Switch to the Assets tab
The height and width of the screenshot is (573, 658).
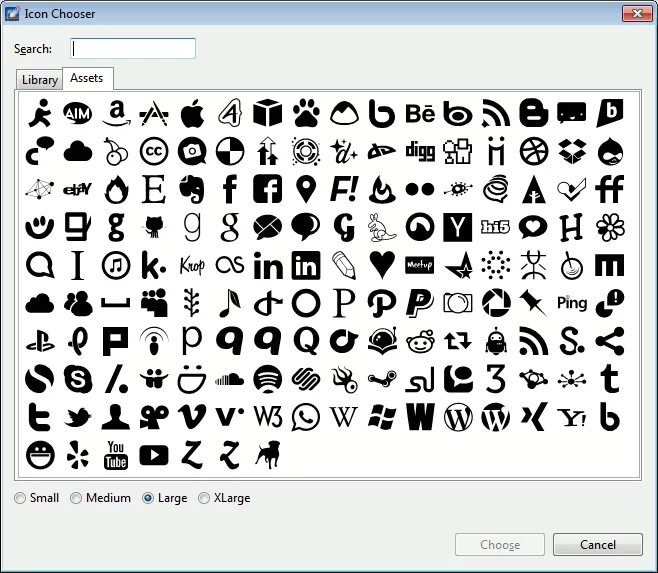point(87,78)
